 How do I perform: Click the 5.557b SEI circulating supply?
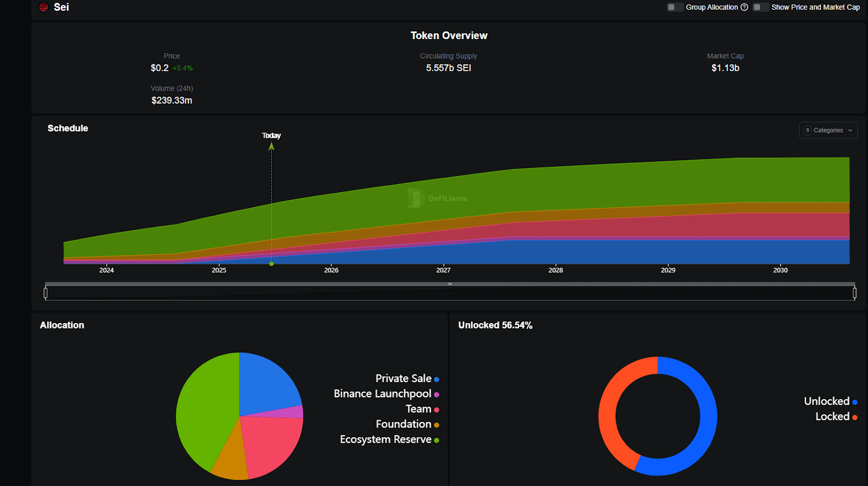pos(449,68)
